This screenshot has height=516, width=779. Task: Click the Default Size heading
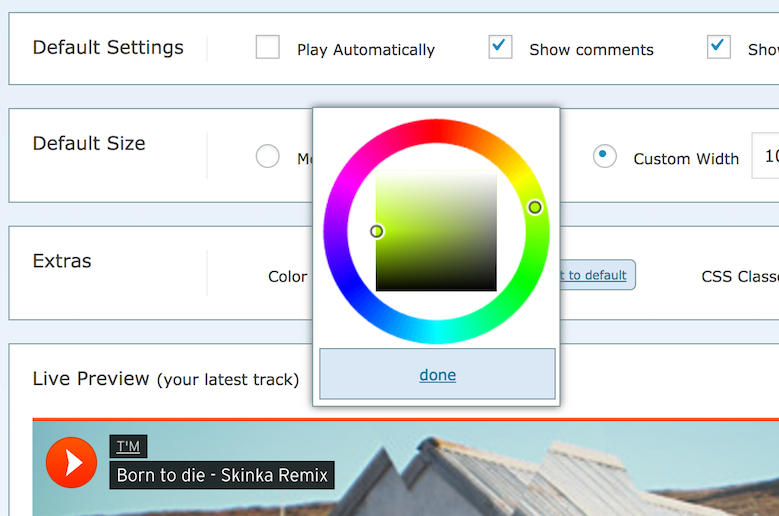click(89, 144)
